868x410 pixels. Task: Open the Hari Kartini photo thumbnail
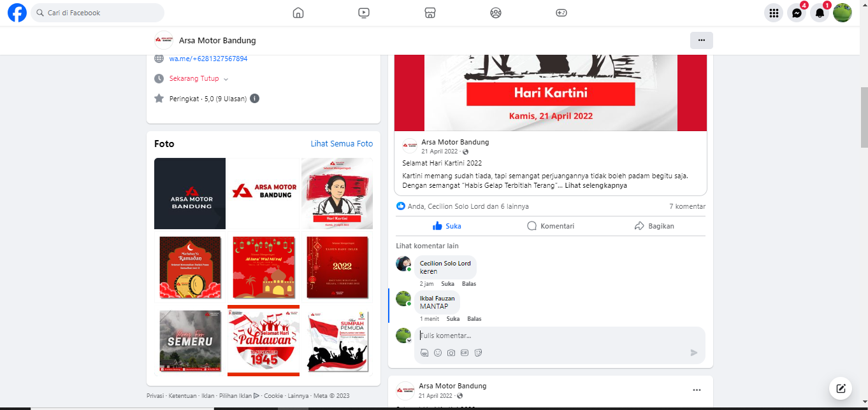[337, 194]
